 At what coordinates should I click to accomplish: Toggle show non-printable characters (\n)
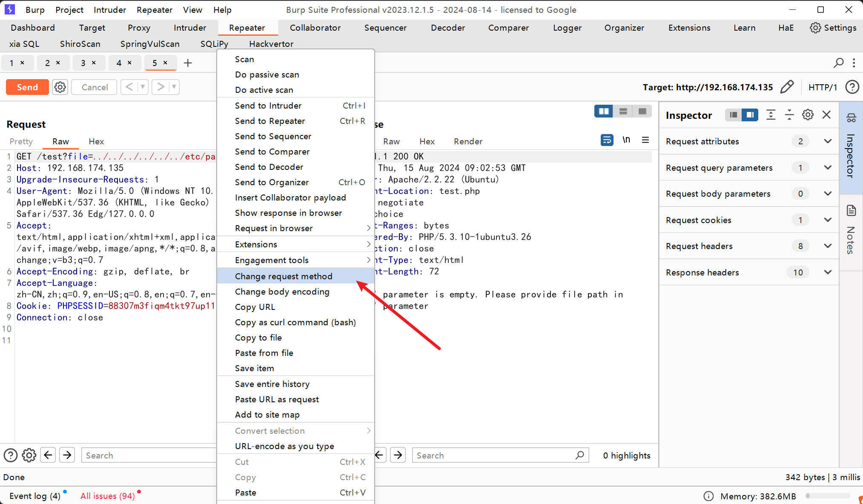(x=626, y=140)
